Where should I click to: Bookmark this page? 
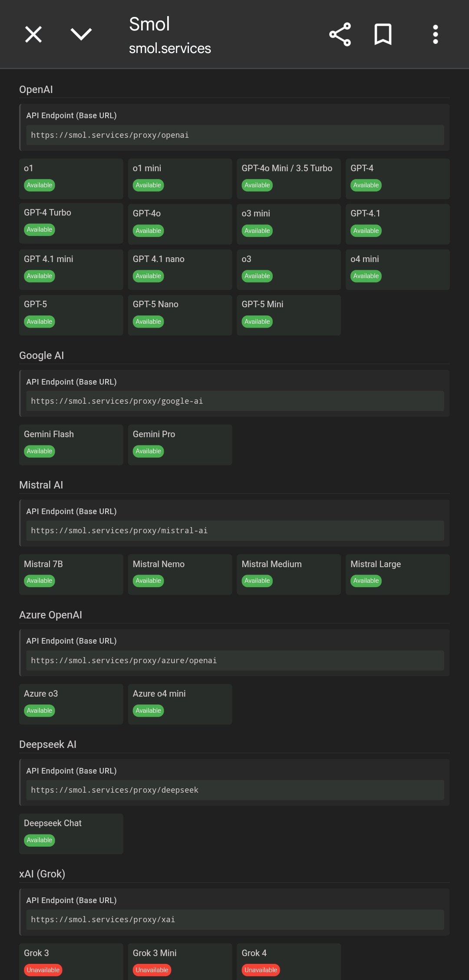coord(383,34)
